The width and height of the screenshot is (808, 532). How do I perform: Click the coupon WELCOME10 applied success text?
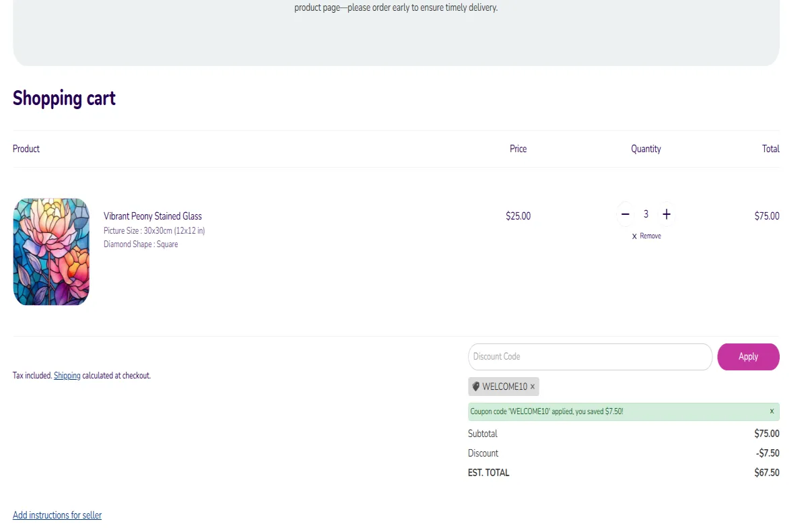[547, 411]
